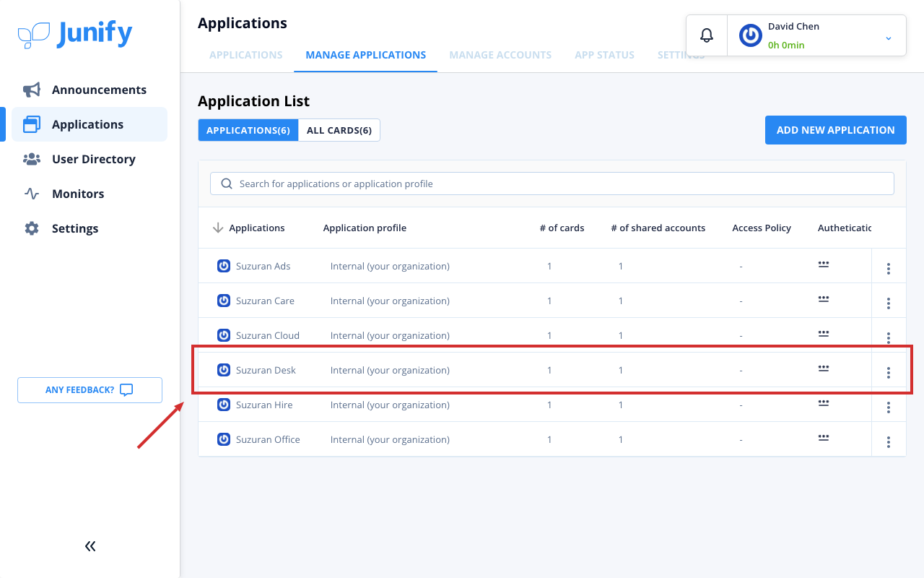Sort by Applications column arrow
Viewport: 924px width, 578px height.
point(218,228)
